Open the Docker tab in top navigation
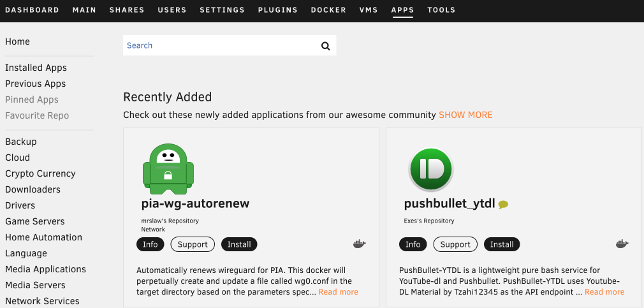The width and height of the screenshot is (644, 308). point(328,10)
